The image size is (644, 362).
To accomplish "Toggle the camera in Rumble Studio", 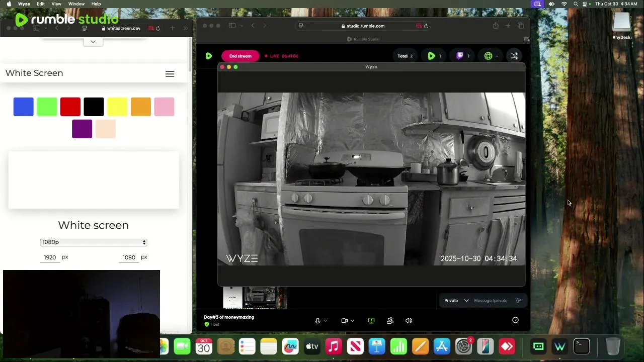I will 345,321.
